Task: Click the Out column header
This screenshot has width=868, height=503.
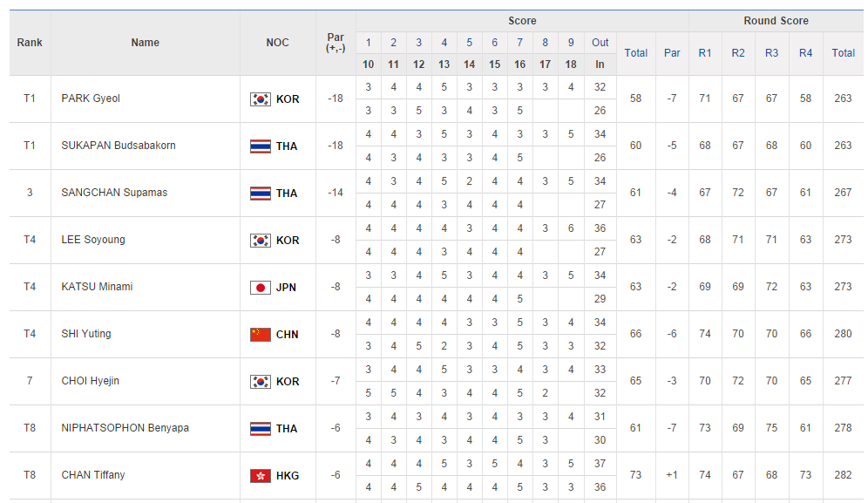Action: 600,43
